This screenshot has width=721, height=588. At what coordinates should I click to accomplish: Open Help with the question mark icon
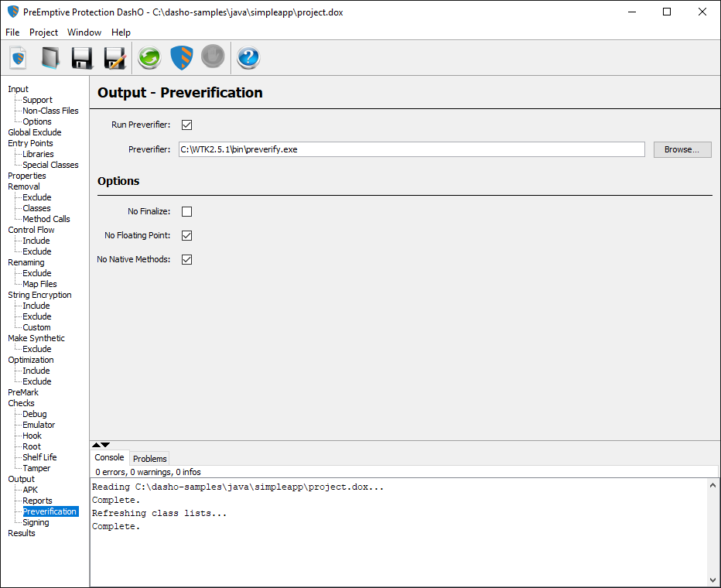[x=248, y=58]
